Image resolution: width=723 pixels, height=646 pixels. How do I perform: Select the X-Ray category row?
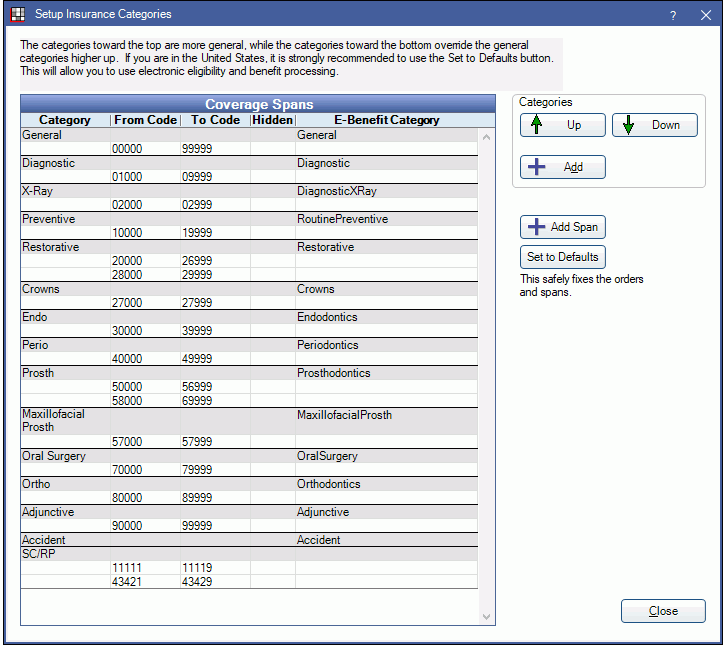point(249,191)
